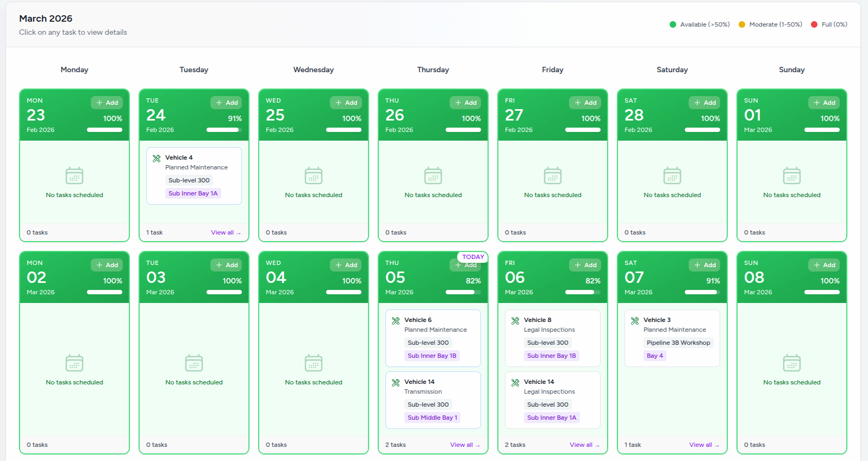
Task: Click 'No tasks scheduled' on Monday 02 Mar
Action: (74, 382)
